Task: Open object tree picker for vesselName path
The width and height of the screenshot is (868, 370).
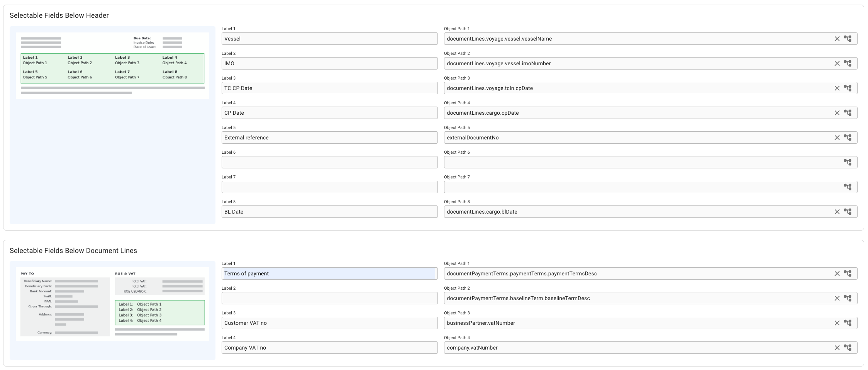Action: point(848,39)
